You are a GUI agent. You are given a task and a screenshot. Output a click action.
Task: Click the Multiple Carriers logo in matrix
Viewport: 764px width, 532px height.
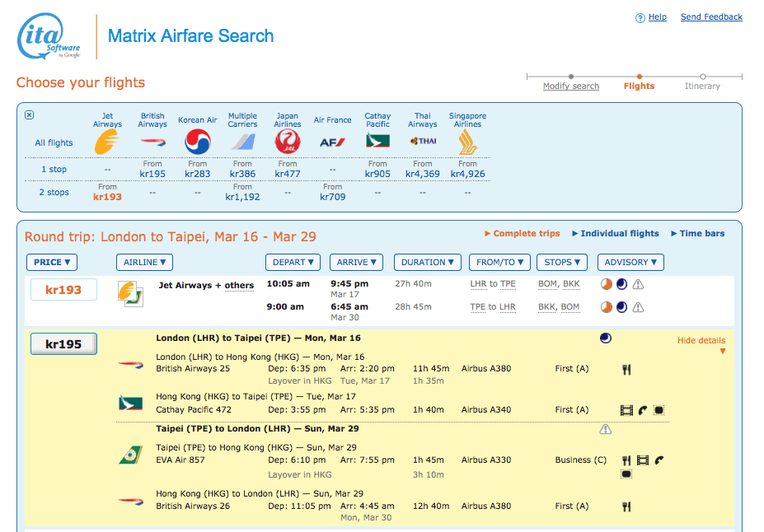point(242,142)
